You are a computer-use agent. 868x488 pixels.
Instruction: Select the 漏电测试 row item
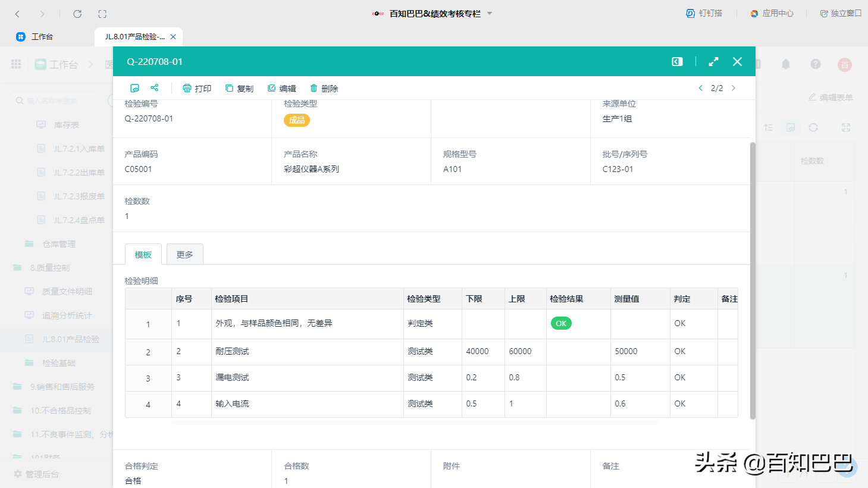pyautogui.click(x=233, y=377)
